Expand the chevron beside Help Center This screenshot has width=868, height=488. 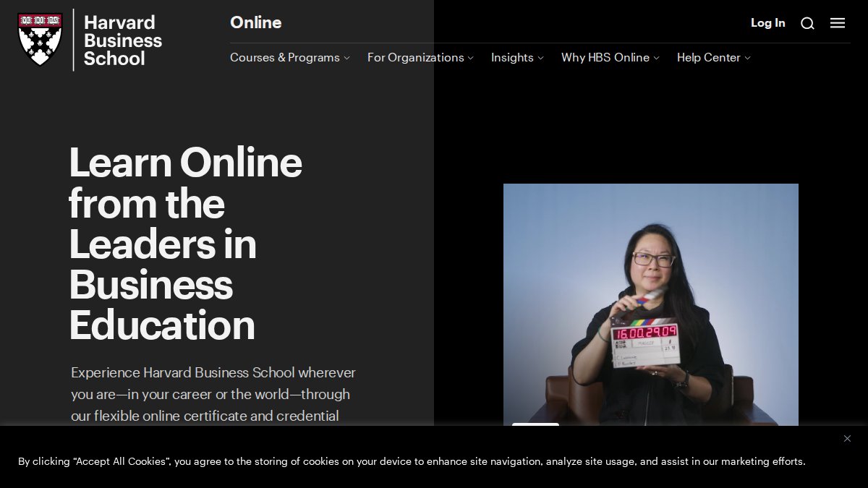coord(747,58)
